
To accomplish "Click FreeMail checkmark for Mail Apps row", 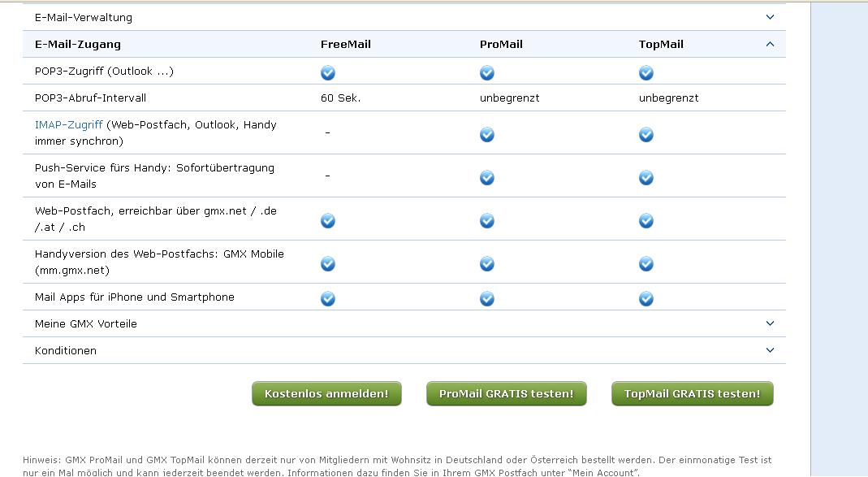I will (328, 299).
